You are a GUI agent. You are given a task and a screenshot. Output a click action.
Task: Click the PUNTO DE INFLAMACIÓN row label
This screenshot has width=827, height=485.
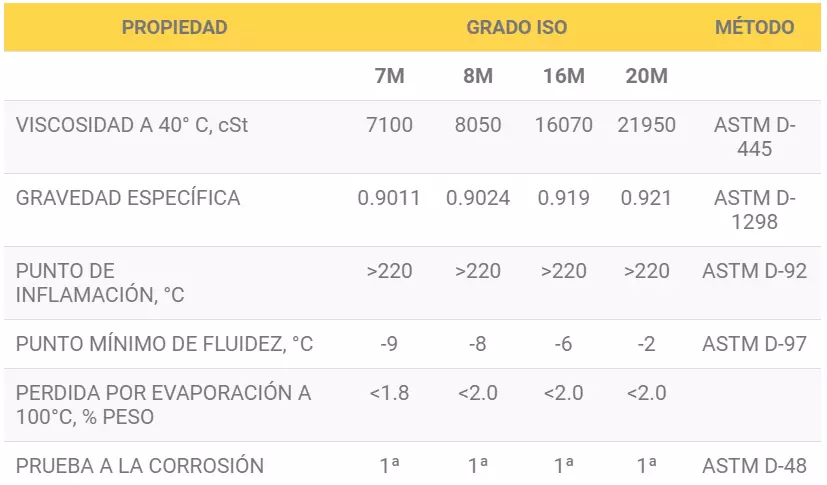coord(100,283)
